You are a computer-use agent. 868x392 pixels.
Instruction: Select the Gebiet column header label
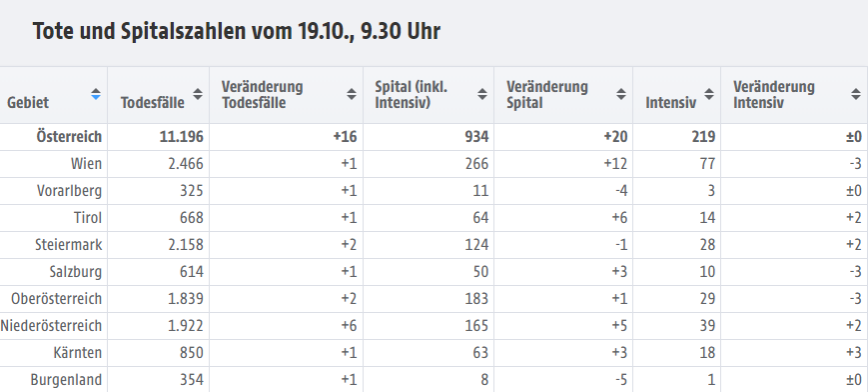[x=28, y=103]
